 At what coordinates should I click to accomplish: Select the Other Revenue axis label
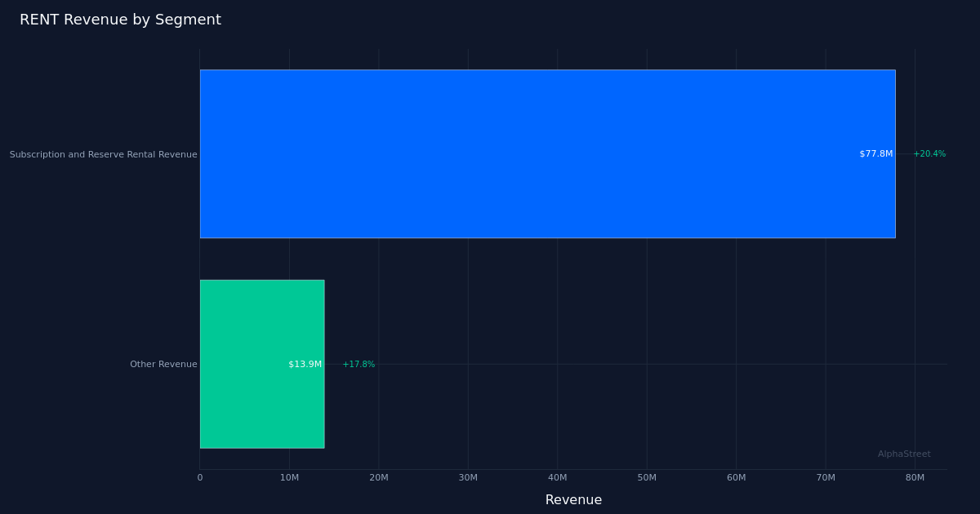coord(163,365)
